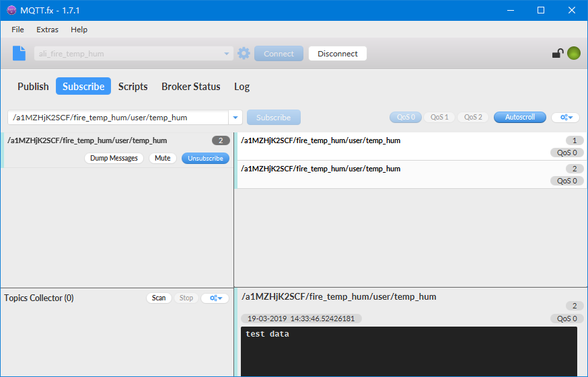Open the Help menu
Image resolution: width=588 pixels, height=377 pixels.
[79, 30]
